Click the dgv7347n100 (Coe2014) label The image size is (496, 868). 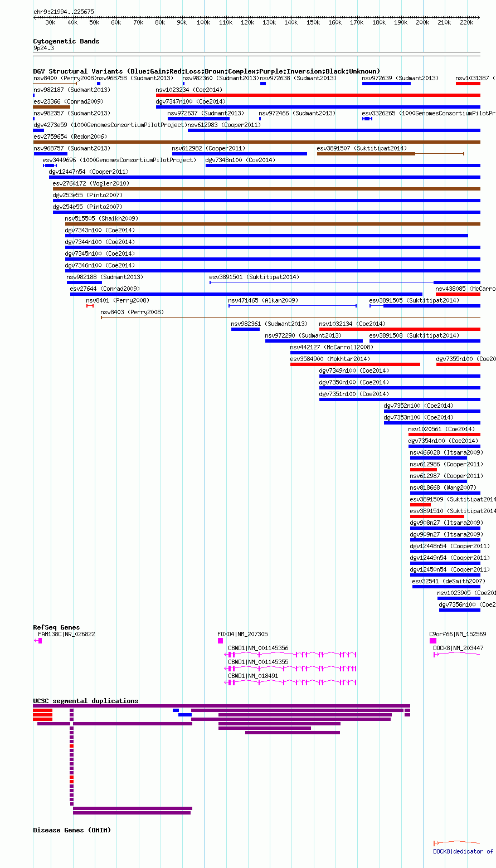[x=191, y=102]
